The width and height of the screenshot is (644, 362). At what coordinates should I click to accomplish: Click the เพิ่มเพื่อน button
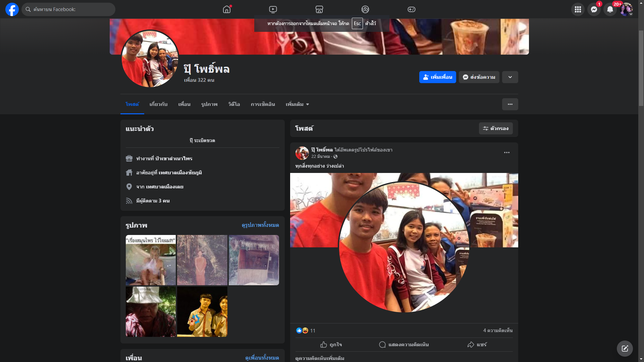tap(437, 77)
